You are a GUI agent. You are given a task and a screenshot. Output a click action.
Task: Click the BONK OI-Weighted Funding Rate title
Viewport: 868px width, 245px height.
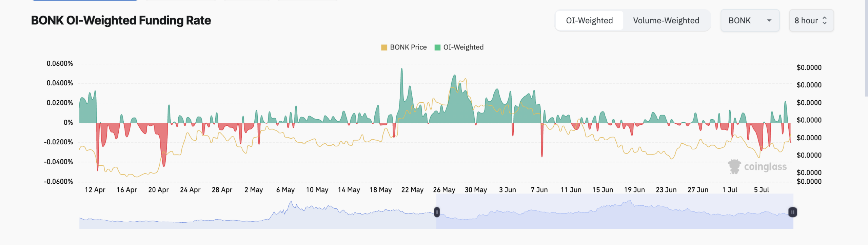click(121, 20)
